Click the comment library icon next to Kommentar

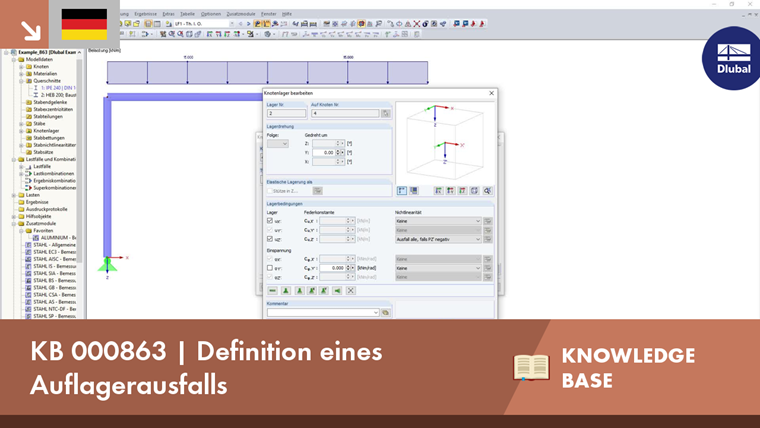(x=385, y=313)
